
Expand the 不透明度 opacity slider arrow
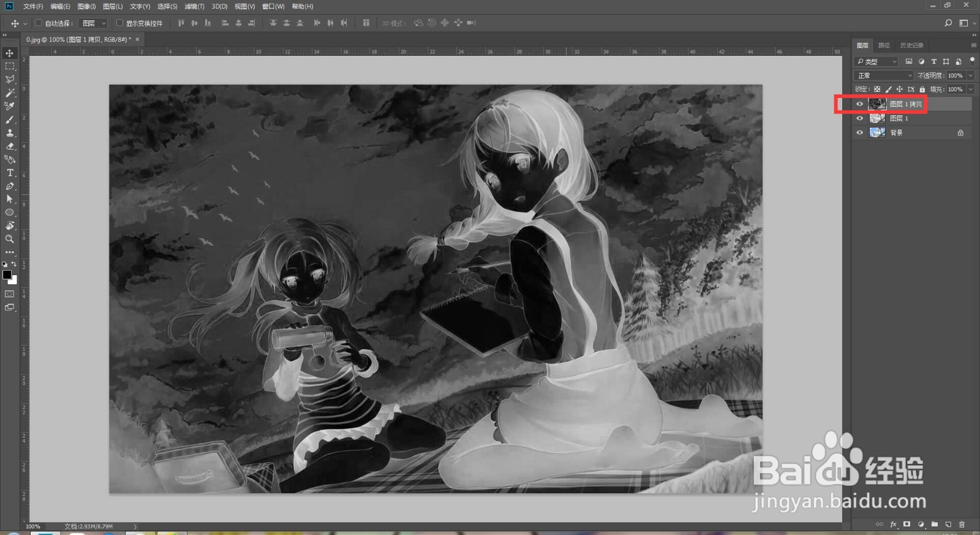971,75
